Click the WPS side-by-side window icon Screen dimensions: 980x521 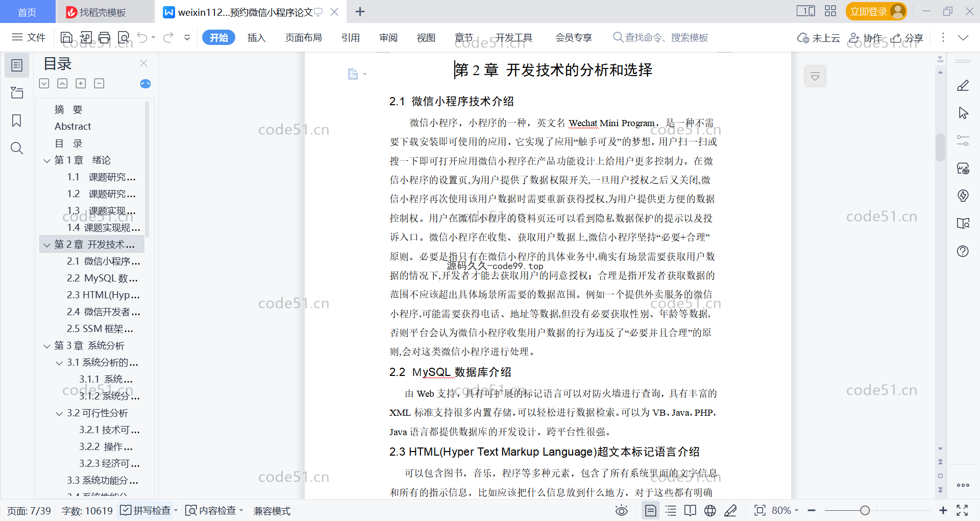click(805, 11)
